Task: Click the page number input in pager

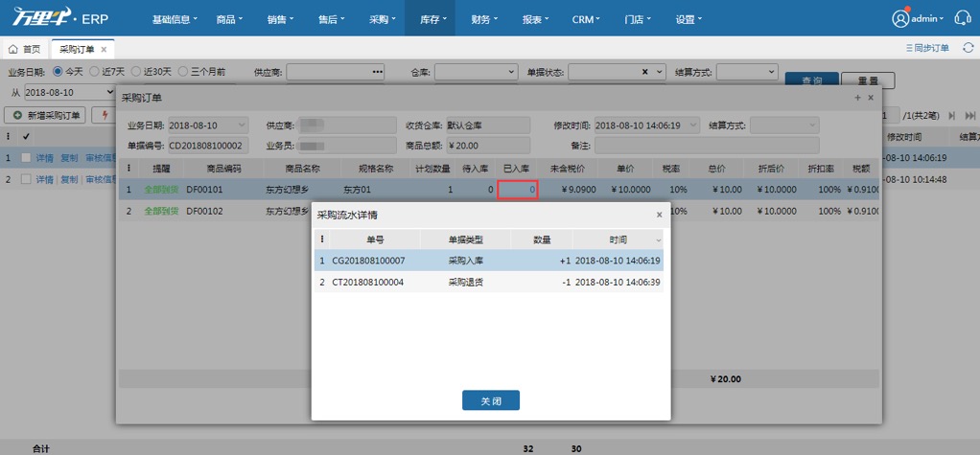Action: point(890,116)
